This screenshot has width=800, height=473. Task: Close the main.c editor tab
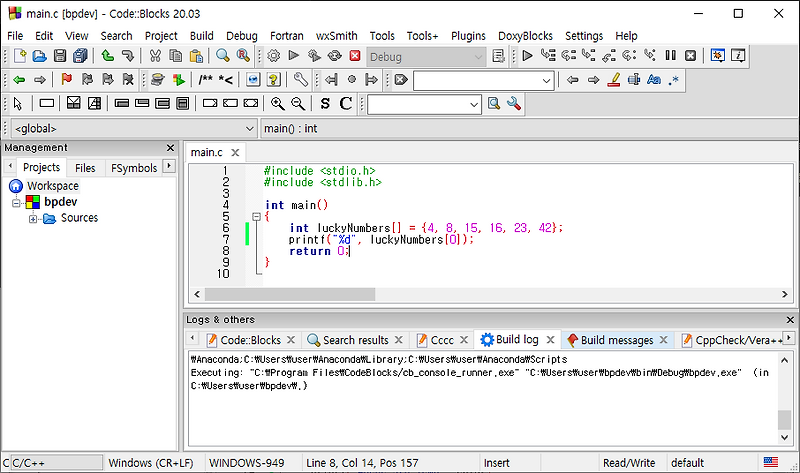click(235, 153)
